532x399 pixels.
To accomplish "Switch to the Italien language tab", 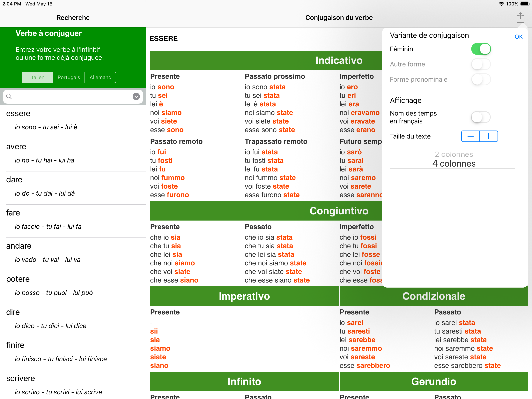I will tap(37, 78).
